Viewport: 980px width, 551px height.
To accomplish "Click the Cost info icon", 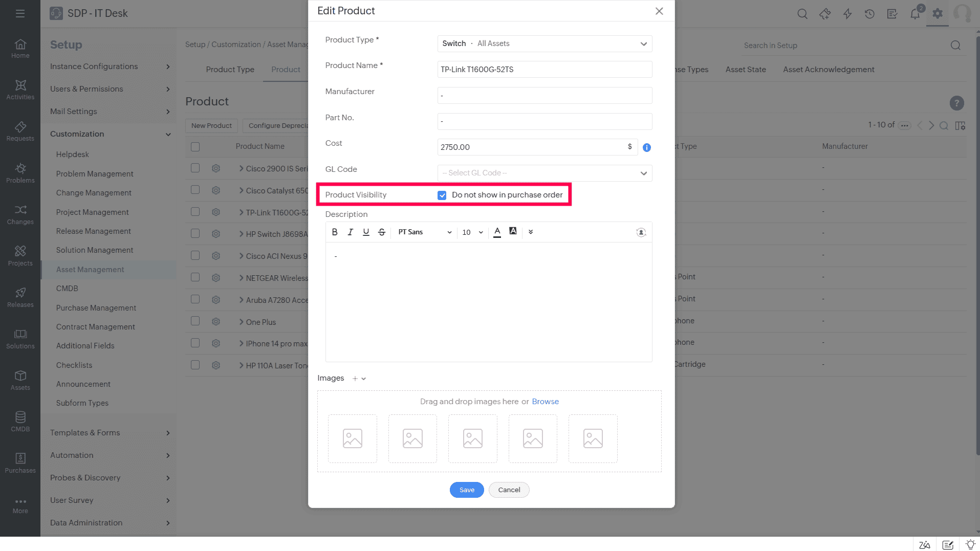I will pos(647,147).
